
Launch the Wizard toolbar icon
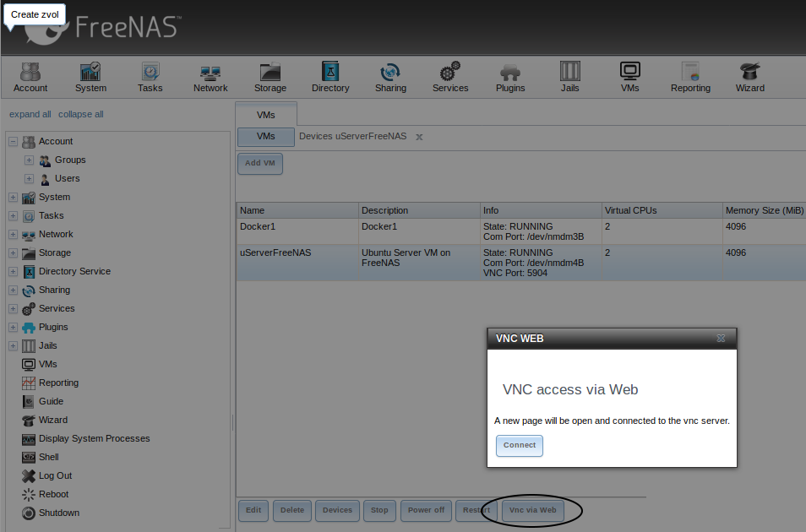(749, 77)
